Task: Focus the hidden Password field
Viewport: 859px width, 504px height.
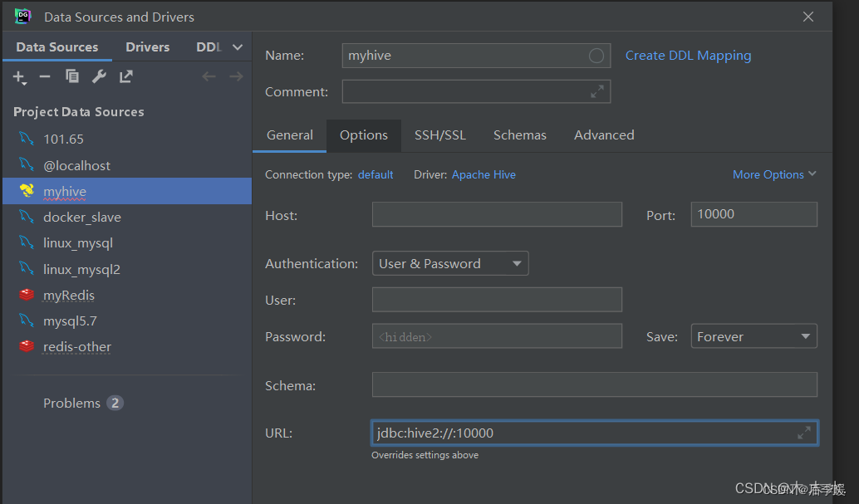Action: point(497,336)
